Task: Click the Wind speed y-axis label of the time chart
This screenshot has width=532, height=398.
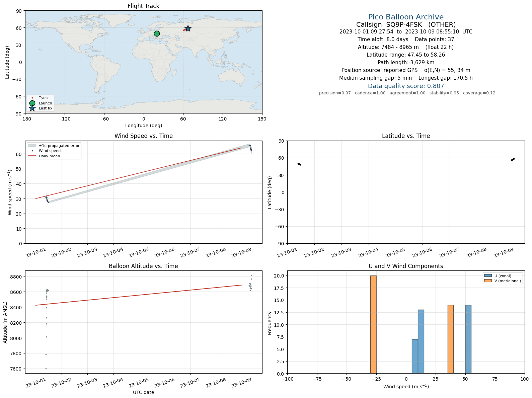Action: [10, 192]
